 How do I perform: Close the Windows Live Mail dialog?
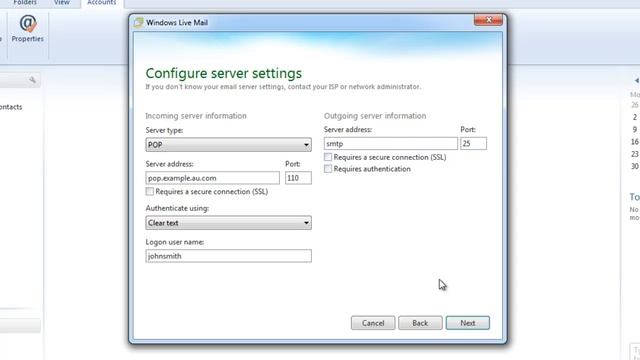488,20
